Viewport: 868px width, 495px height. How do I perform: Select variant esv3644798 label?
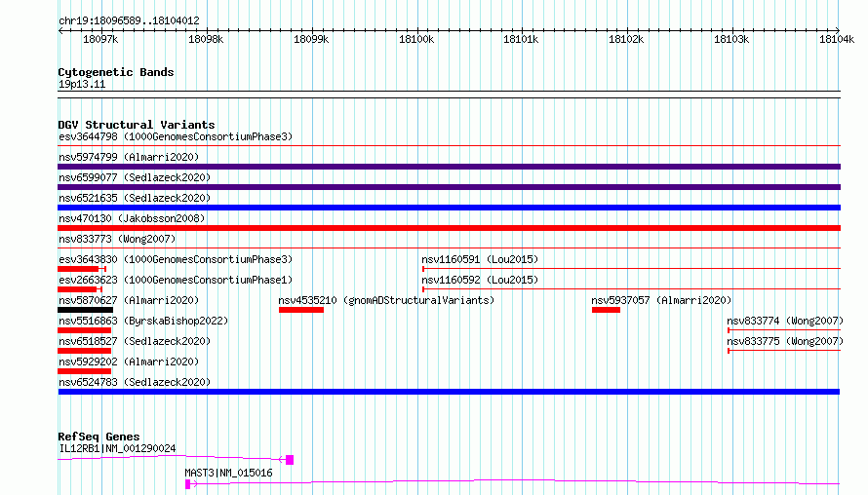tap(176, 136)
